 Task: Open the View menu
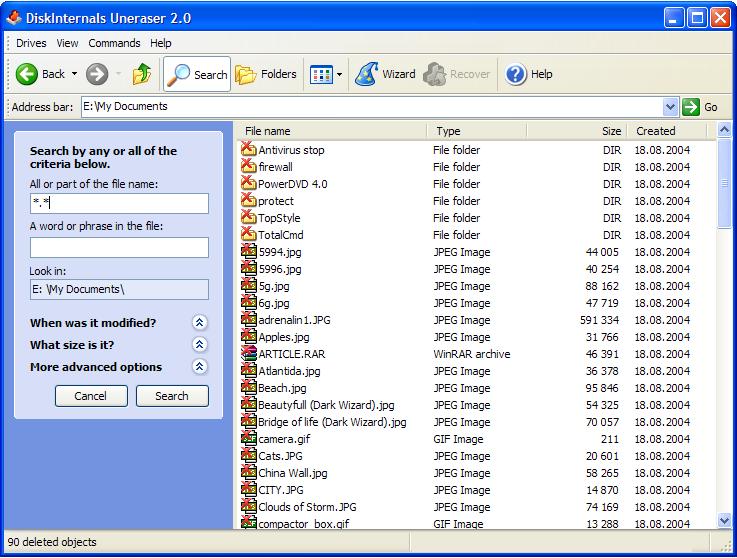67,43
